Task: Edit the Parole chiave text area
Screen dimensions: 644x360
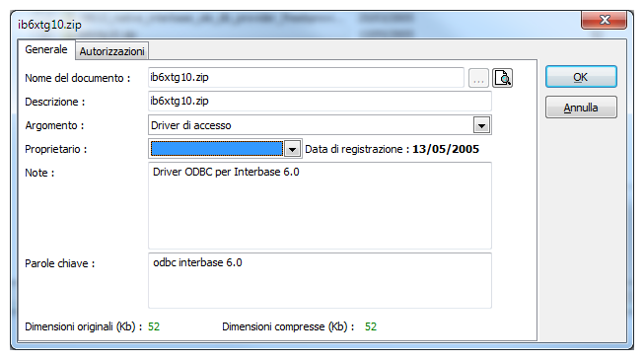Action: tap(320, 281)
